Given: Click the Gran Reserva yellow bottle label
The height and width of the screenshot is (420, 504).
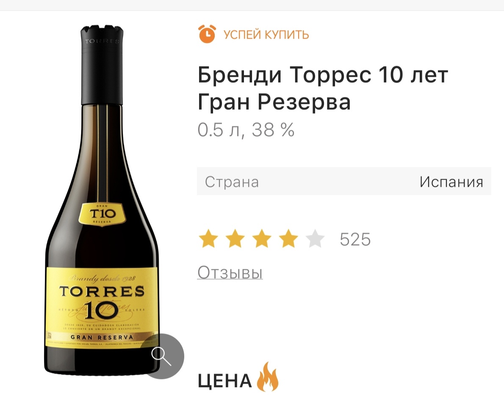Looking at the screenshot, I should click(x=102, y=307).
